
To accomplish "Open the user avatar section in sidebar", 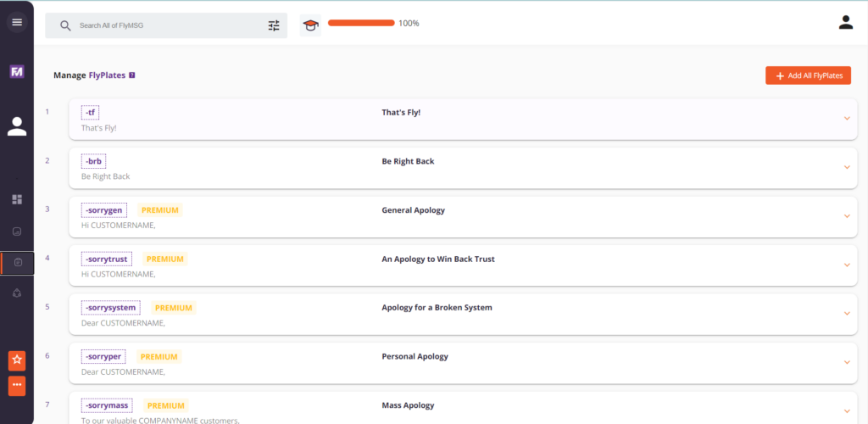I will pos(17,127).
